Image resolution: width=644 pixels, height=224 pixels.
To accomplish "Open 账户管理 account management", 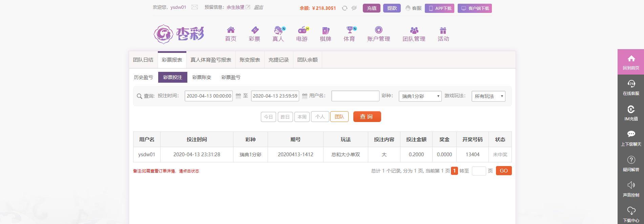I will pyautogui.click(x=379, y=34).
